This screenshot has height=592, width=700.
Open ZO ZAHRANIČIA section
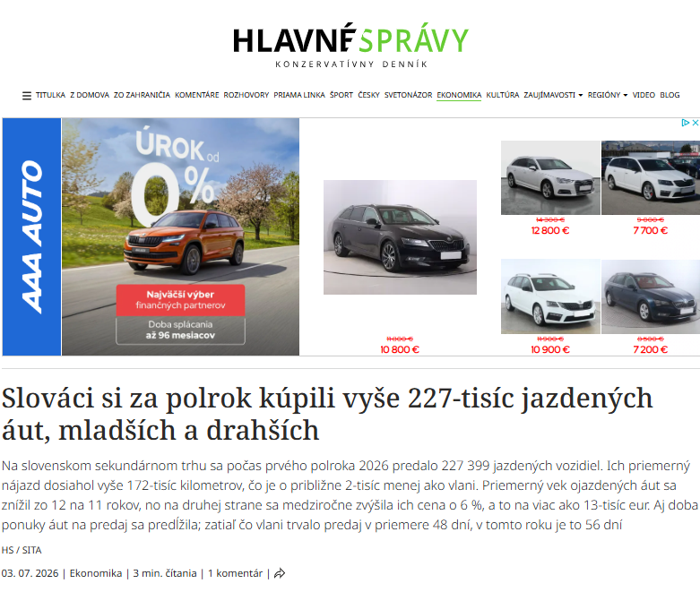click(x=142, y=95)
